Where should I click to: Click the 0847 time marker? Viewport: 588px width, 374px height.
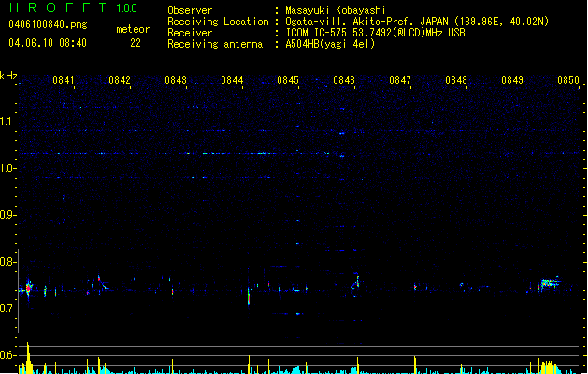[x=400, y=79]
